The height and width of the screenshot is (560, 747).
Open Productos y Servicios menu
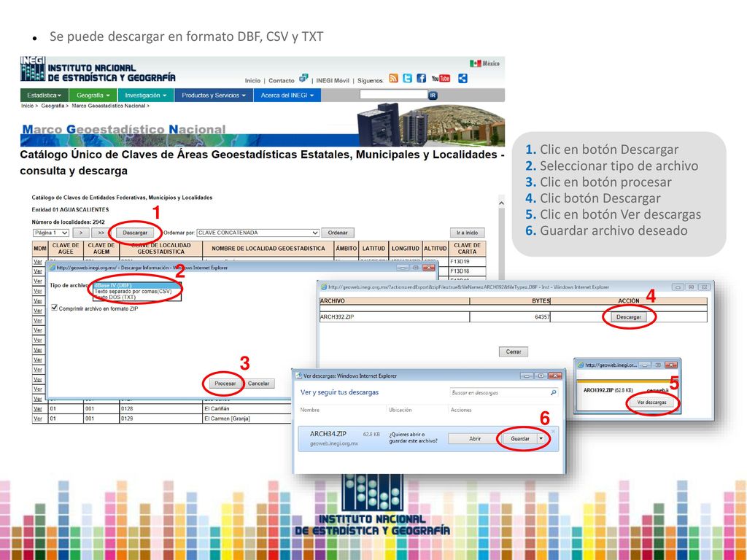coord(214,96)
